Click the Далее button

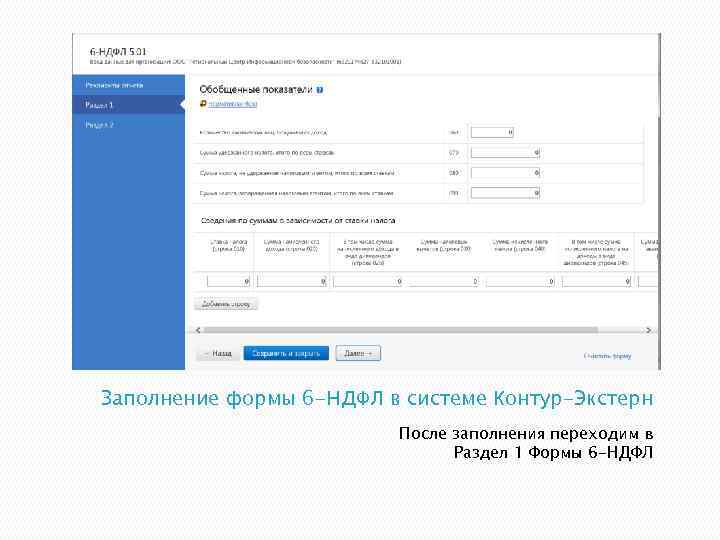tap(358, 353)
